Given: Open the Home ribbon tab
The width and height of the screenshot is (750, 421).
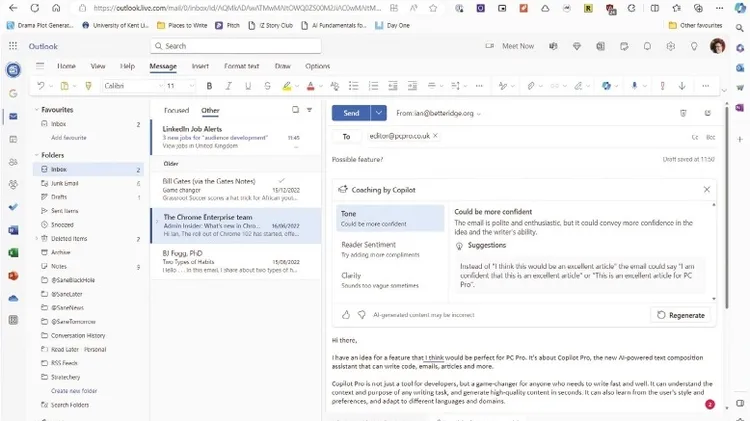Looking at the screenshot, I should coord(66,66).
